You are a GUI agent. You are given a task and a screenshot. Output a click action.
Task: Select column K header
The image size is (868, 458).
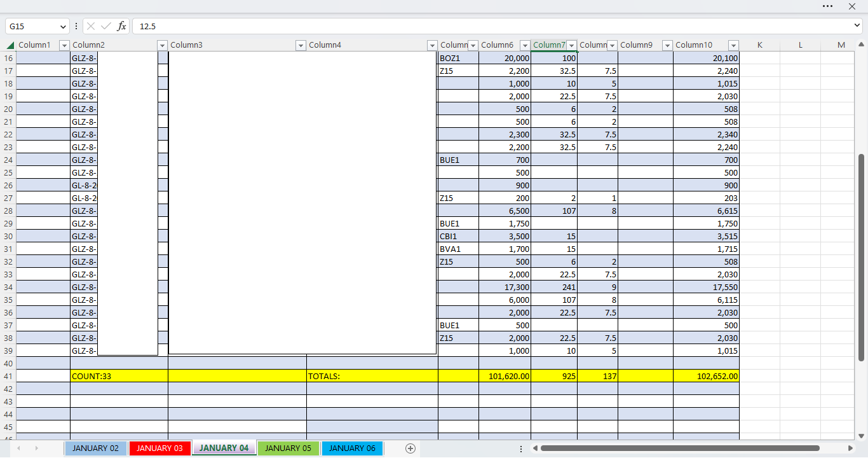tap(760, 45)
